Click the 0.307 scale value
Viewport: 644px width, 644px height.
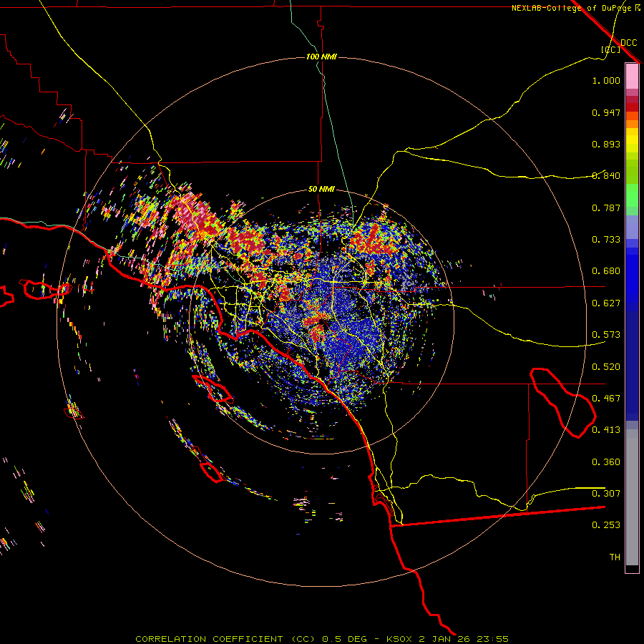click(x=606, y=494)
